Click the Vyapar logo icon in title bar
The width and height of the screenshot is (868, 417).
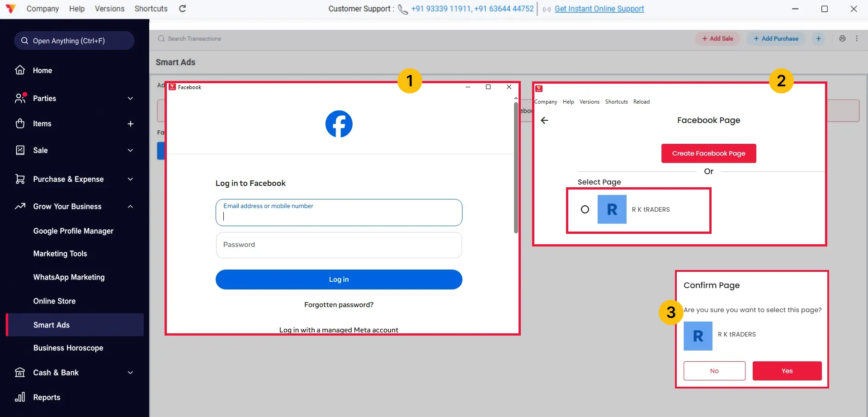[10, 9]
